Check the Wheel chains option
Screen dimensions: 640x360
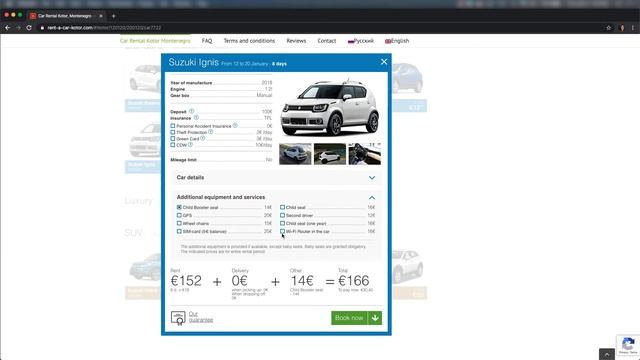(179, 223)
